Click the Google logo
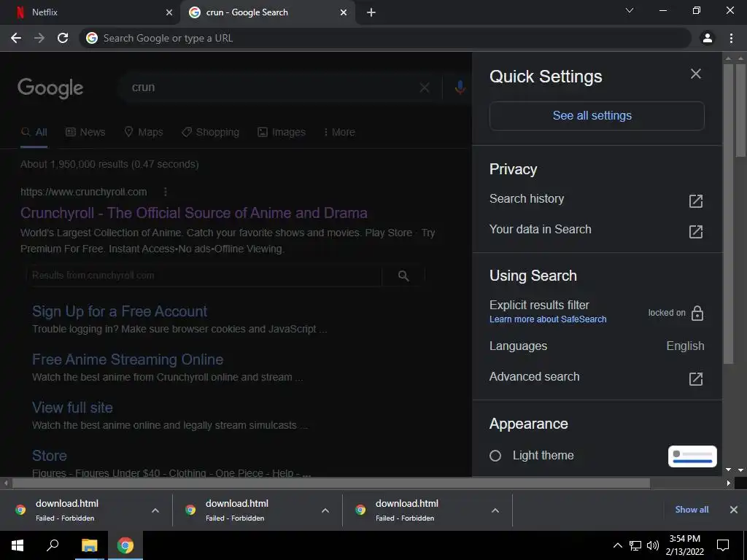The image size is (747, 560). point(50,88)
